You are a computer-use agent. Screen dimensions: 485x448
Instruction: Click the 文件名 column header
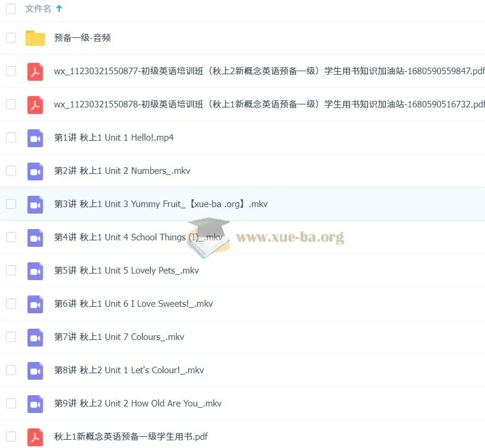pyautogui.click(x=38, y=9)
